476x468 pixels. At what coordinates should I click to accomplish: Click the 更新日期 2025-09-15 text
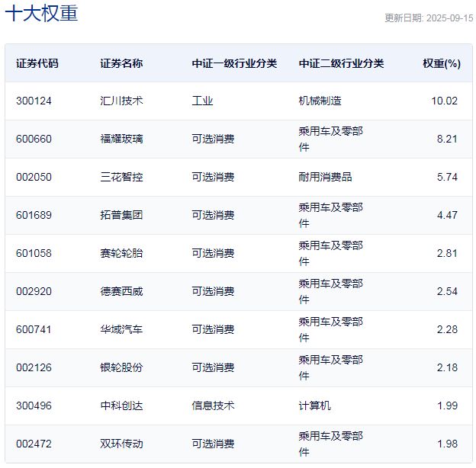click(x=427, y=18)
